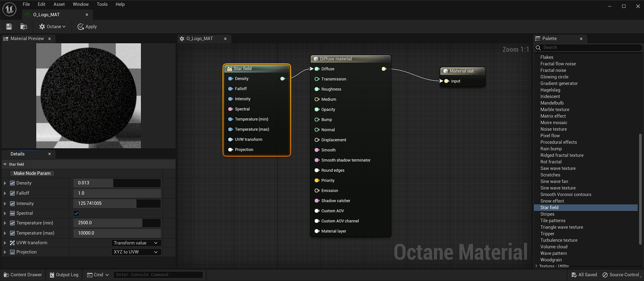
Task: Expand the Density property row
Action: (x=5, y=183)
